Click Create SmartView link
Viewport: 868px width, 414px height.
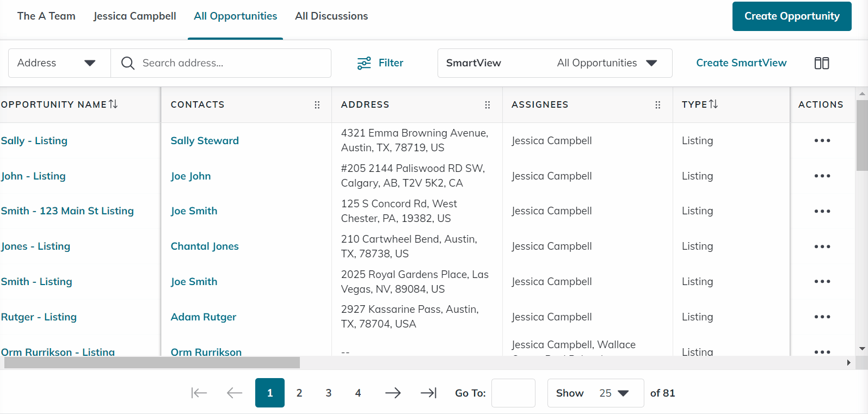(741, 63)
